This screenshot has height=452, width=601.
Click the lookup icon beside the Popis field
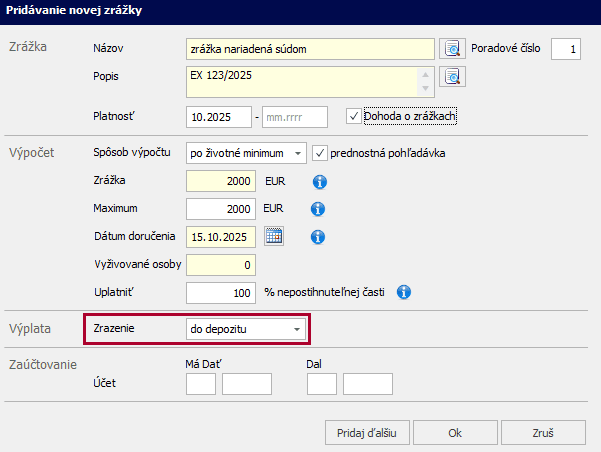[454, 76]
